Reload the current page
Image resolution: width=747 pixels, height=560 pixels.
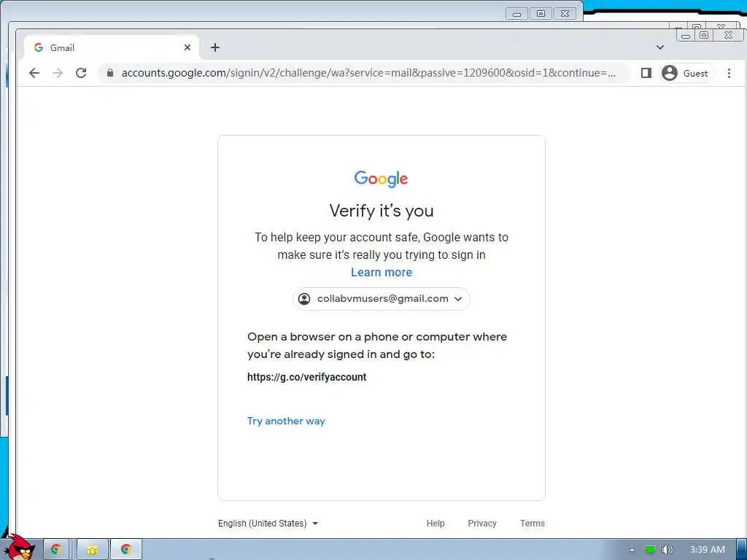coord(81,73)
